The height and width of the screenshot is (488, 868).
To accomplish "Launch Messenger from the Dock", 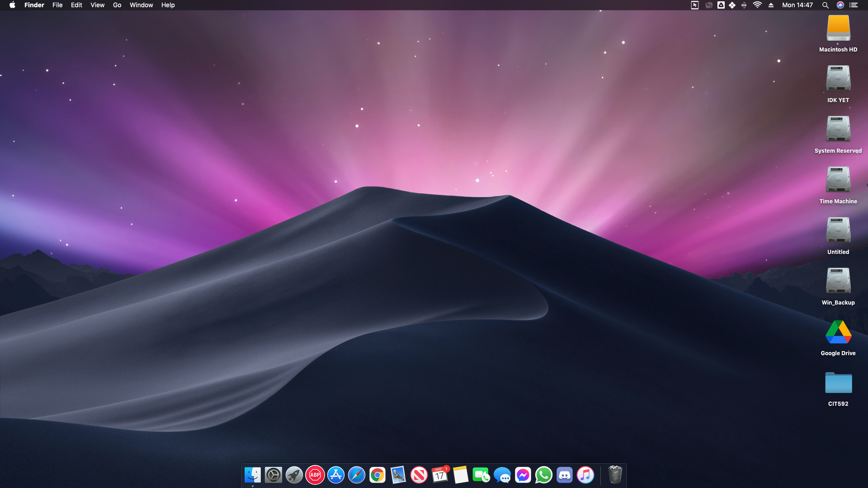I will pos(523,475).
